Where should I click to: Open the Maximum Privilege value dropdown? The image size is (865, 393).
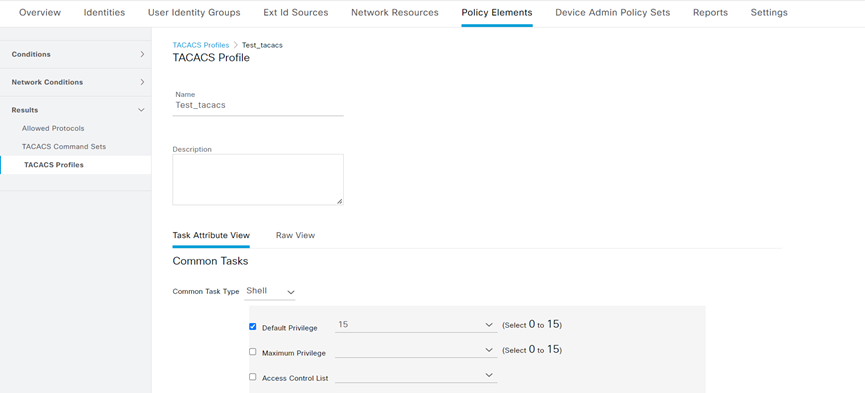pos(416,350)
